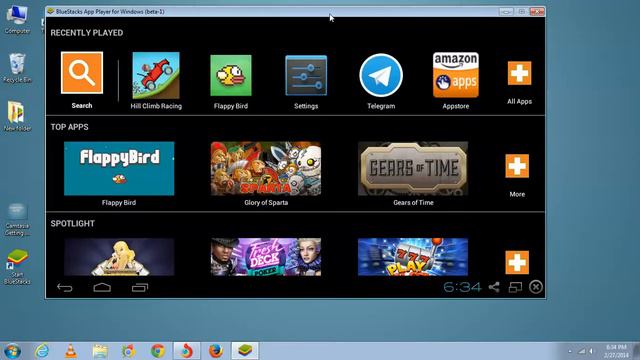Open VLC media player from the taskbar
The height and width of the screenshot is (360, 640).
click(71, 351)
